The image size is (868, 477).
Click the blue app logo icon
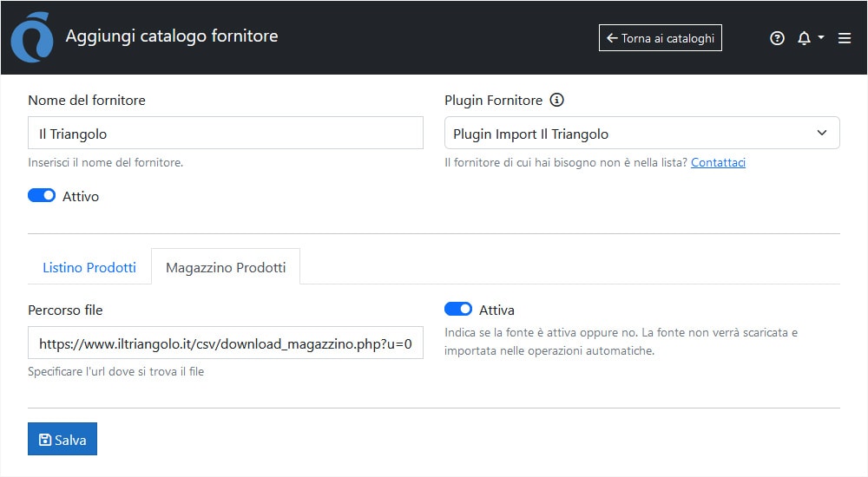click(32, 37)
